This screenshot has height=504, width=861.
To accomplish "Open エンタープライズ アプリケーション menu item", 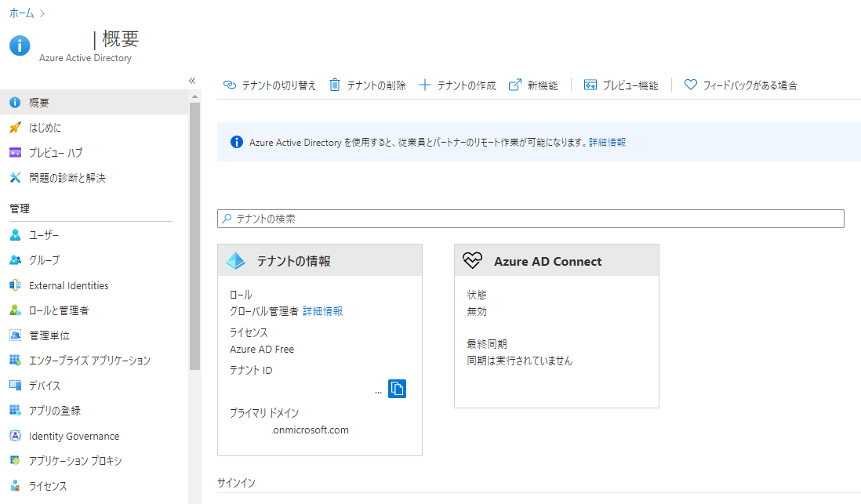I will click(x=94, y=360).
